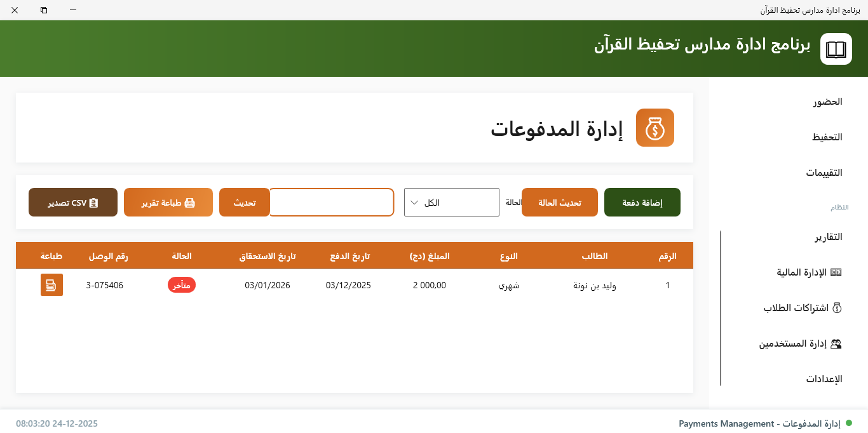Screen dimensions: 868x433
Task: Open الإدارة المالية from the sidebar
Action: coord(807,272)
